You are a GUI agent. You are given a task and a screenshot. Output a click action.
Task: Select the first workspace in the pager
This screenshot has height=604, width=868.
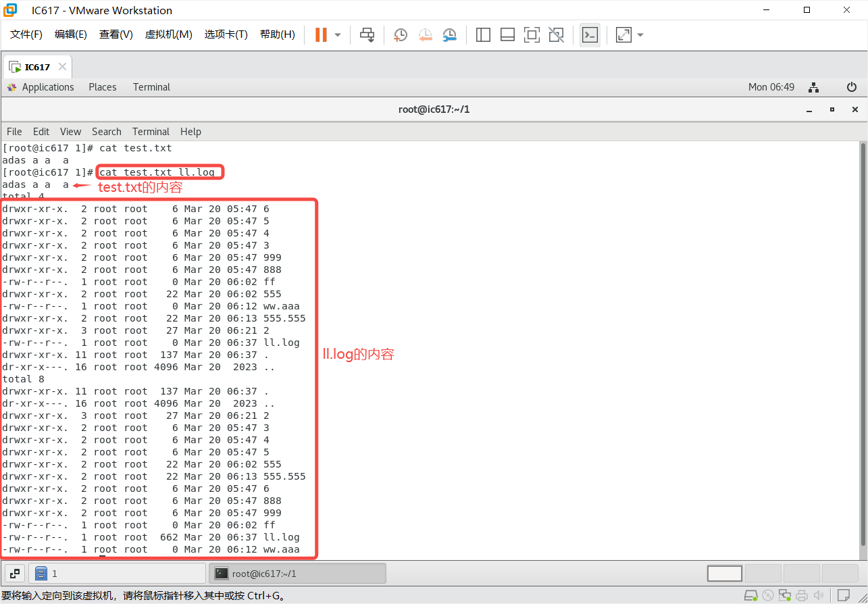coord(725,574)
